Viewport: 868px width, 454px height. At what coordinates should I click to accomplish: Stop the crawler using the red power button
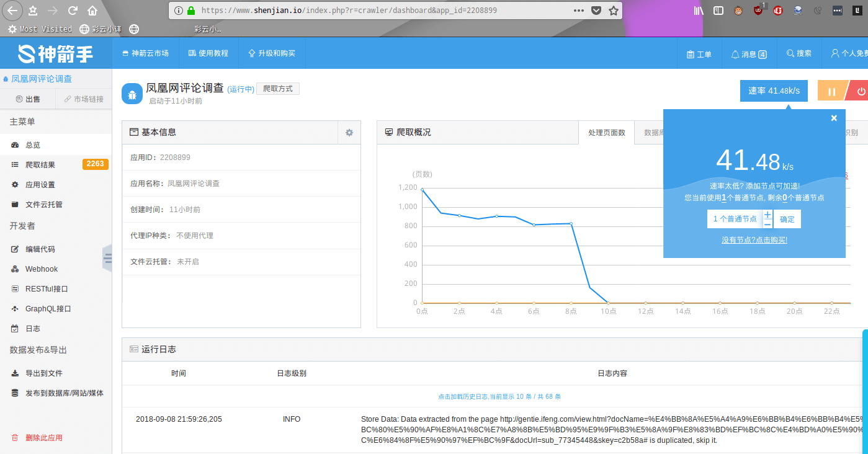pyautogui.click(x=860, y=91)
